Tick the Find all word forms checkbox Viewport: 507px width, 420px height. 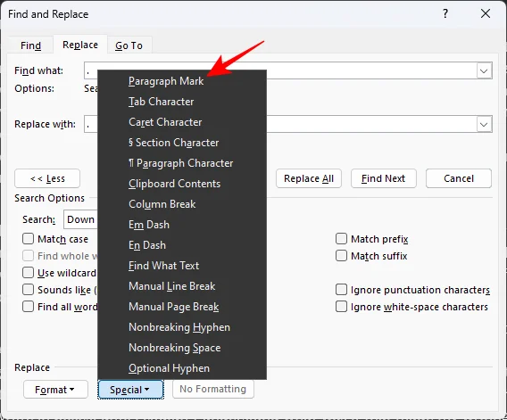(29, 306)
